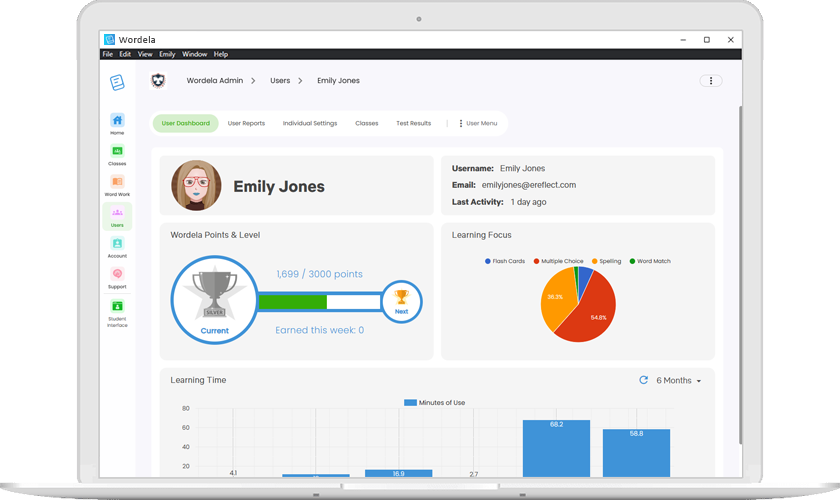Click the Next trophy level icon
The width and height of the screenshot is (840, 500).
point(401,302)
